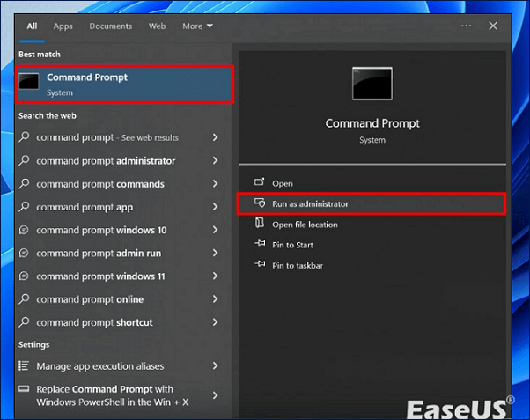Expand the command prompt administrator suggestion arrow

point(215,161)
